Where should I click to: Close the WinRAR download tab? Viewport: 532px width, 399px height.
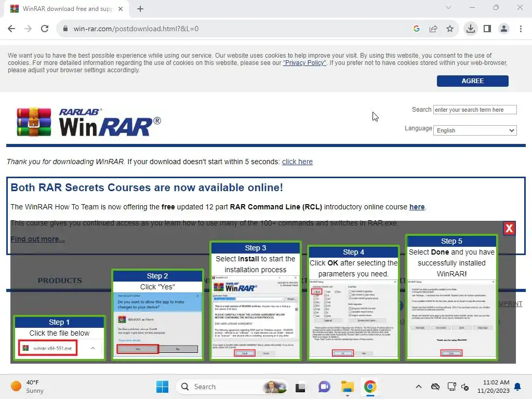tap(121, 9)
